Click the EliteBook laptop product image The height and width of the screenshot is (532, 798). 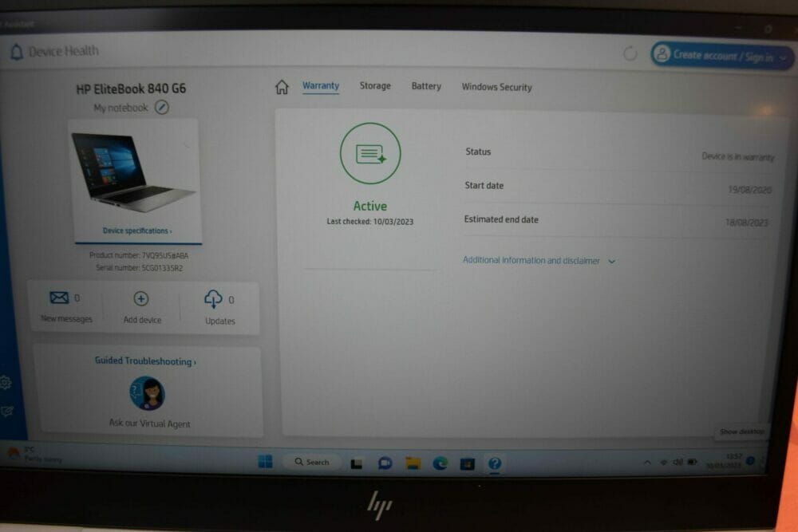click(x=134, y=171)
